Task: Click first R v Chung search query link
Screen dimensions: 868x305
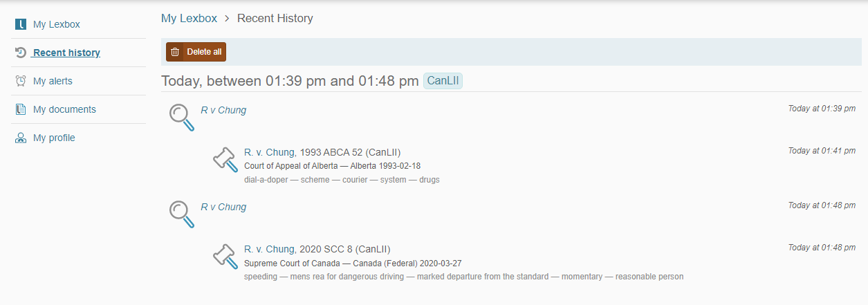Action: [x=223, y=110]
